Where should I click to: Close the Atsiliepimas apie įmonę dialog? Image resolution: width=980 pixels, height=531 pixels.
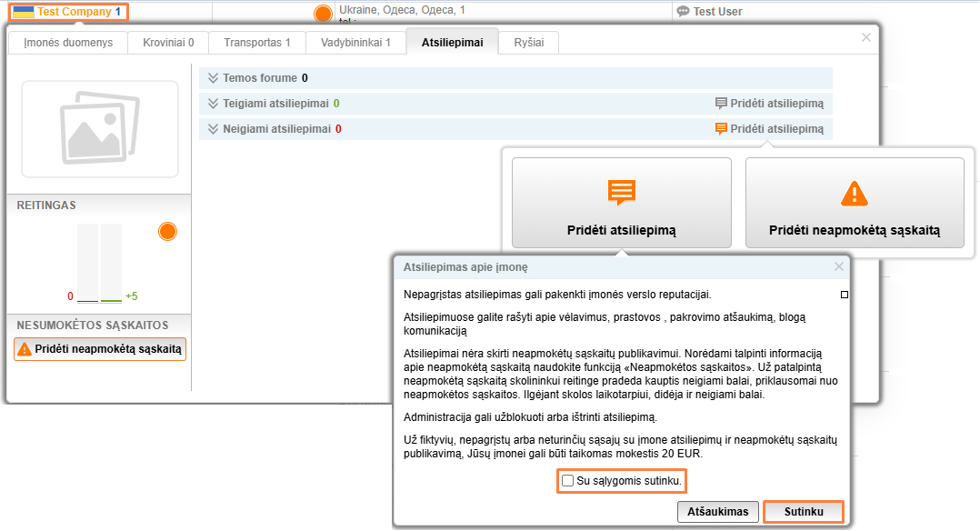coord(839,266)
